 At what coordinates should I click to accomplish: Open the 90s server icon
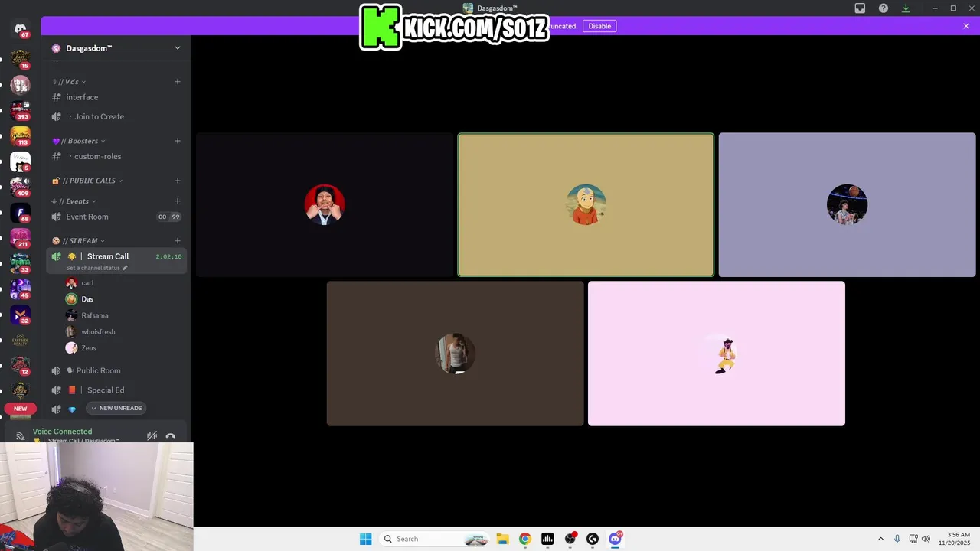(21, 84)
